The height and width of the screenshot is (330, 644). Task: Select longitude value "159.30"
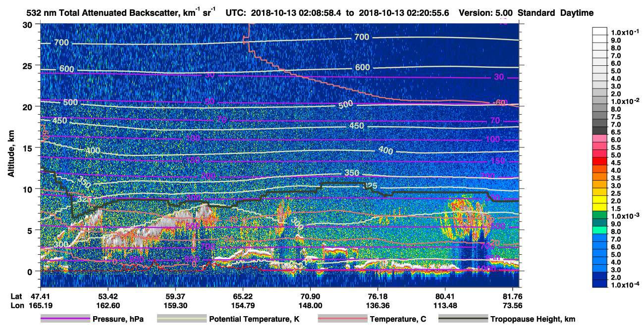(x=175, y=306)
